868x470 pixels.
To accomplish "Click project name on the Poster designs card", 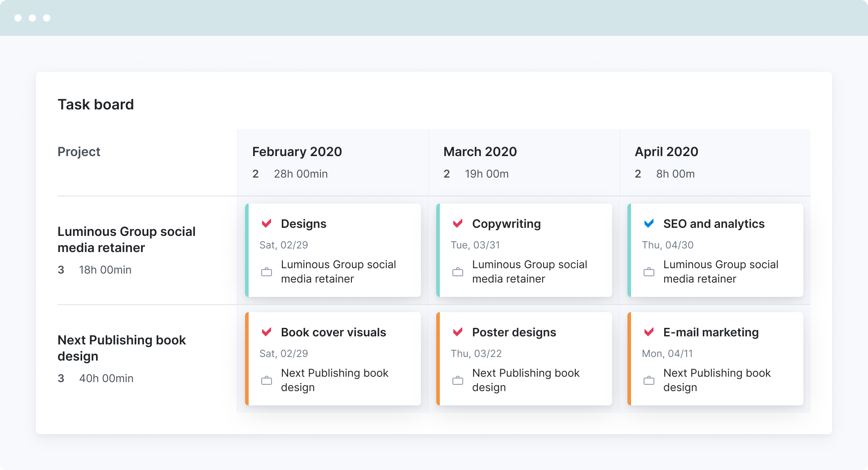I will (526, 380).
